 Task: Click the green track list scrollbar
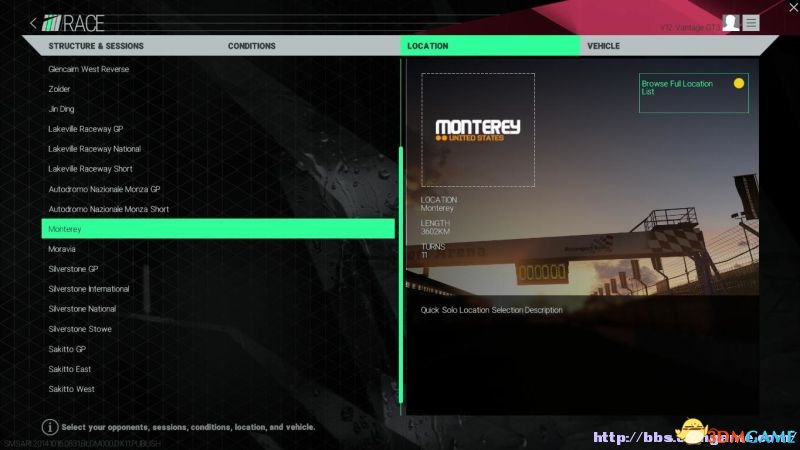coord(401,275)
